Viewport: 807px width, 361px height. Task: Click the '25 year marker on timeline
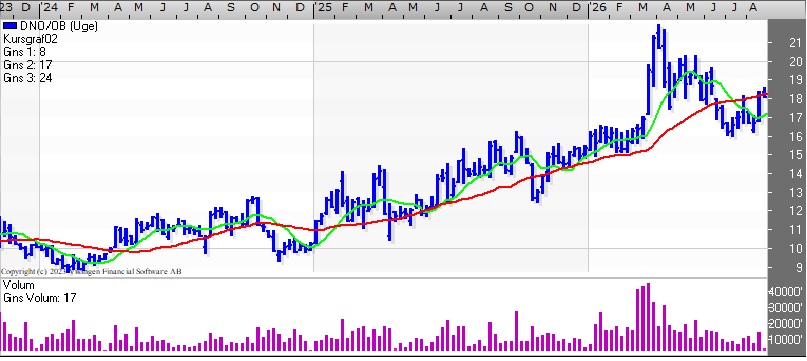(325, 8)
